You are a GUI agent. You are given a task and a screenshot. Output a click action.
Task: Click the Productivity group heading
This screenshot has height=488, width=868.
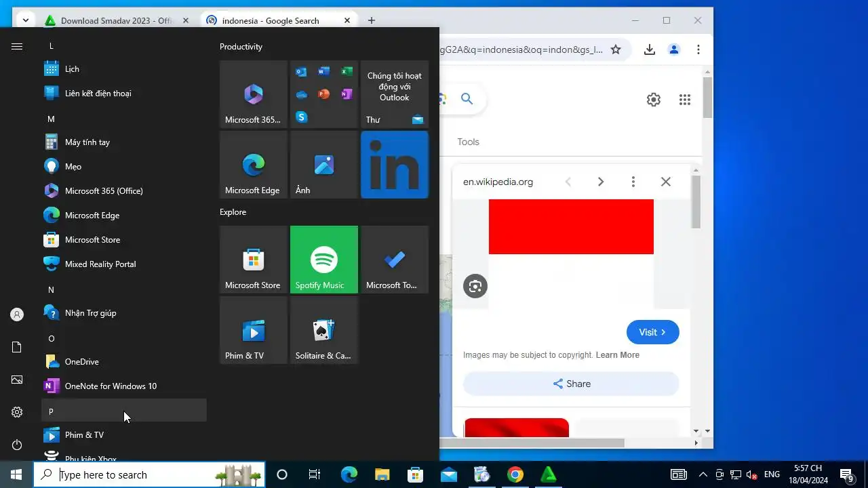pos(241,47)
